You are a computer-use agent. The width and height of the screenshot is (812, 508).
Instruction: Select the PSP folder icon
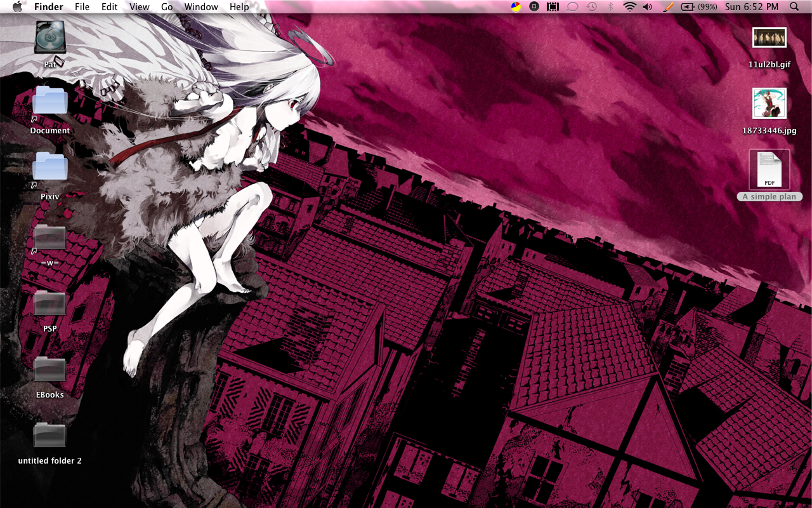(50, 305)
